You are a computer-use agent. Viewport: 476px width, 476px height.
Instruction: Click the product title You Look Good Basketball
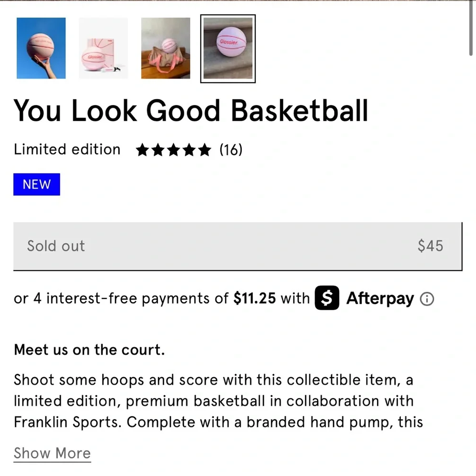tap(190, 110)
